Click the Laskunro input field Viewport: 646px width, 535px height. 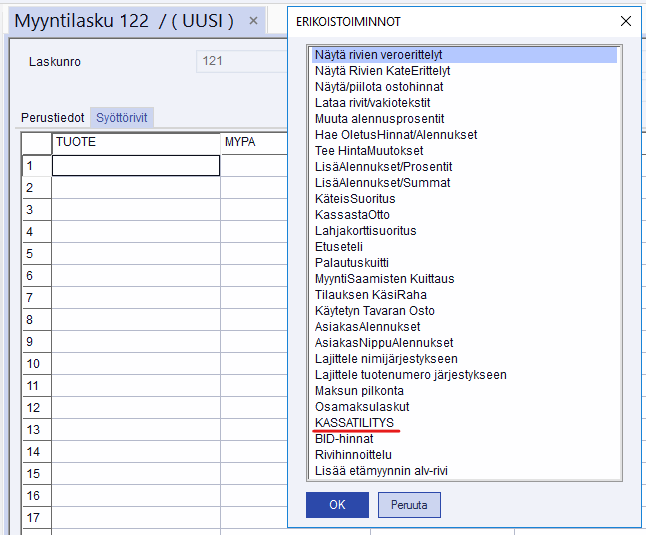240,62
